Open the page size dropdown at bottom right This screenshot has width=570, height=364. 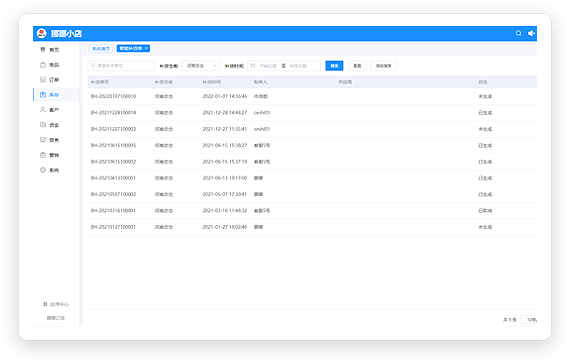tap(530, 320)
